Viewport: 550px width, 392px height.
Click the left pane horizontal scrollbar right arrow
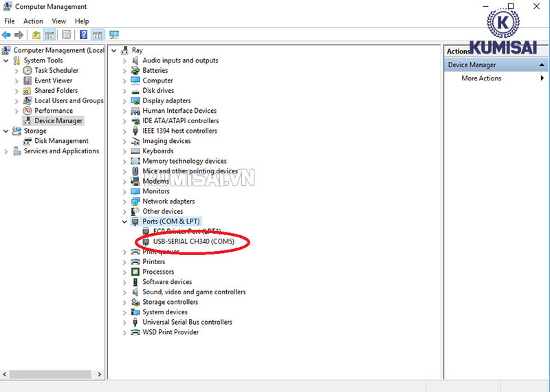tap(99, 374)
